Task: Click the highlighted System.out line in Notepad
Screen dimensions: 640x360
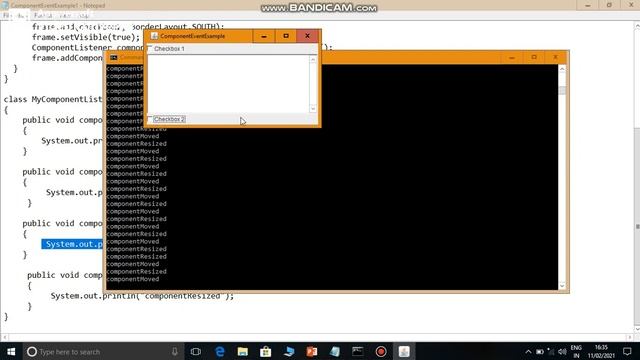Action: (73, 244)
